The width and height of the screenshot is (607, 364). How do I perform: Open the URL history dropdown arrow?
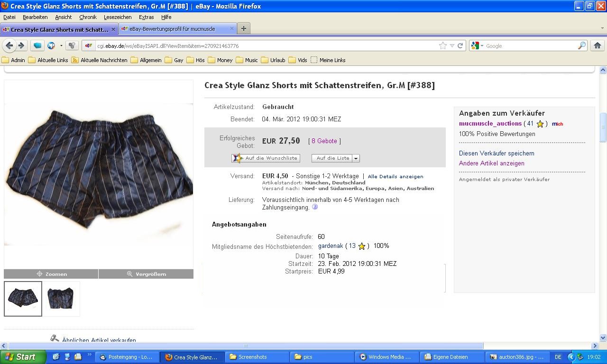[x=452, y=46]
